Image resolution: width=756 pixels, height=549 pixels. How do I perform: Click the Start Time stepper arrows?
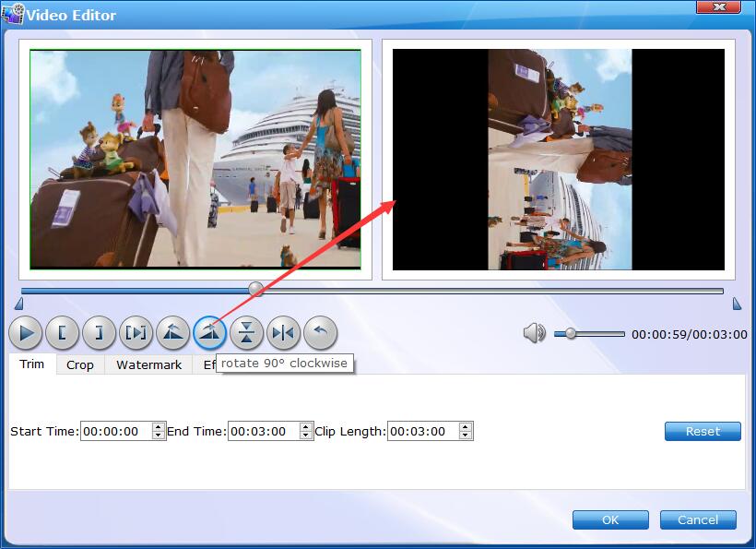159,431
